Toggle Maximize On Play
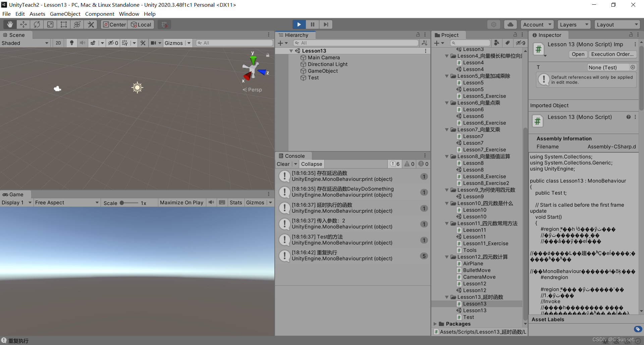This screenshot has height=345, width=644. point(181,203)
